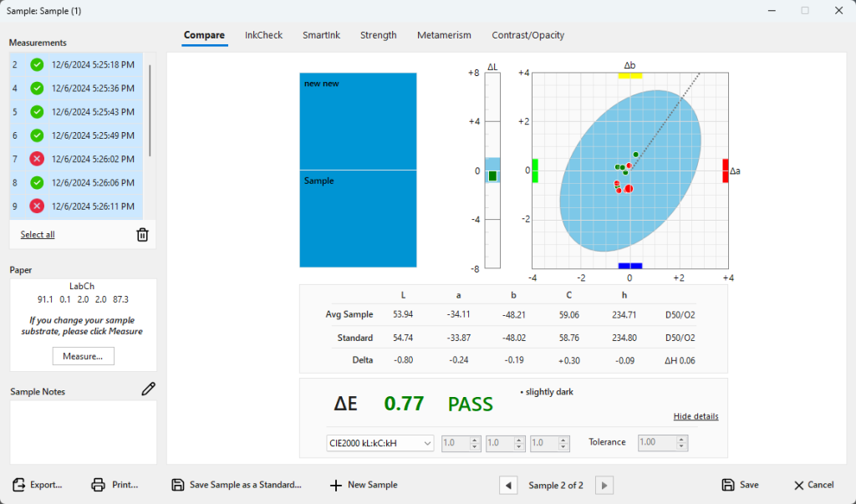The width and height of the screenshot is (856, 504).
Task: Open the CIE2000 kL:kC:kH formula dropdown
Action: [378, 441]
